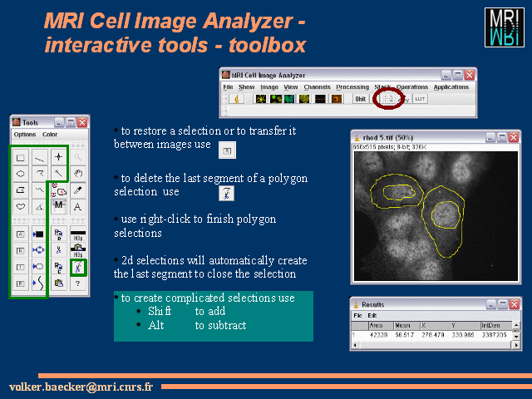
Task: Open the yellow textured thumbnail application
Action: point(304,99)
